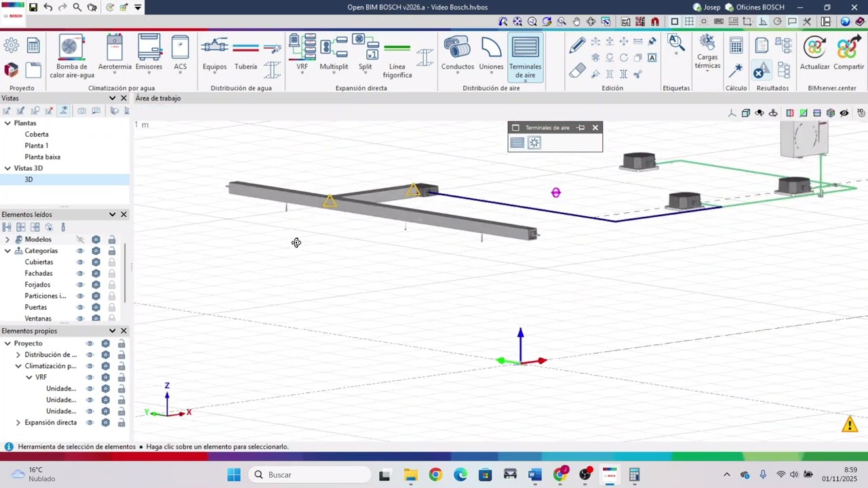Expand the Modelos node
868x488 pixels.
(7, 240)
